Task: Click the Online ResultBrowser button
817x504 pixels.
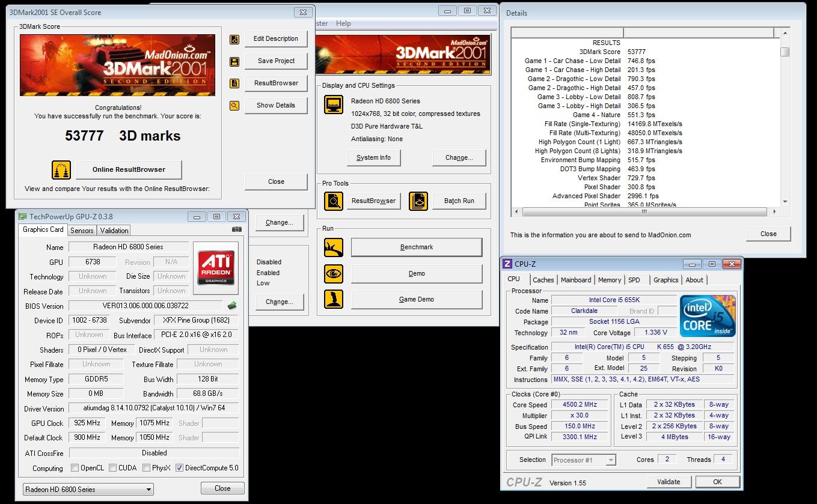Action: click(x=129, y=170)
